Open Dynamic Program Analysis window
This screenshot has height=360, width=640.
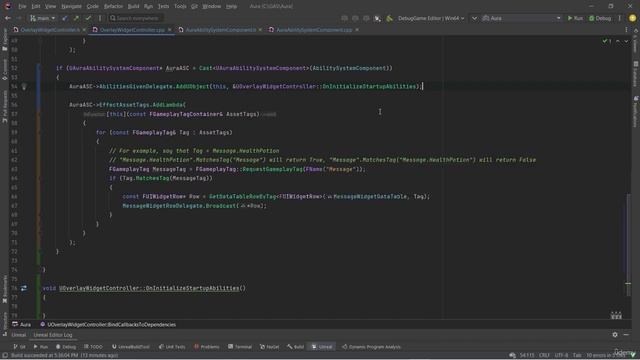tap(371, 347)
